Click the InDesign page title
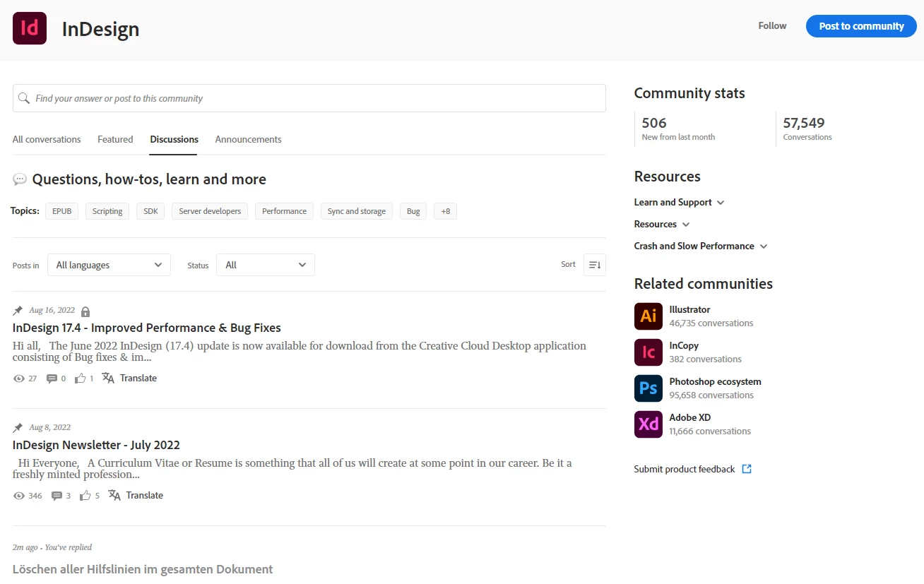Screen dimensions: 924x584 point(100,29)
